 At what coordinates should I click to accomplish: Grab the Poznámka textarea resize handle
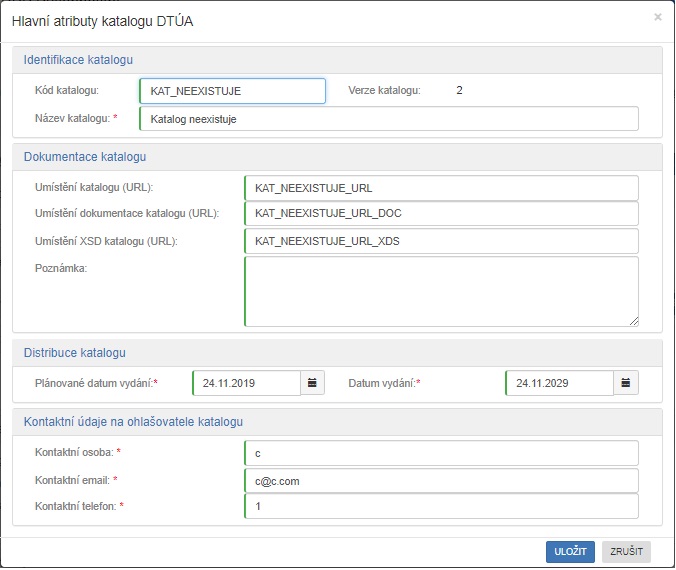(634, 322)
